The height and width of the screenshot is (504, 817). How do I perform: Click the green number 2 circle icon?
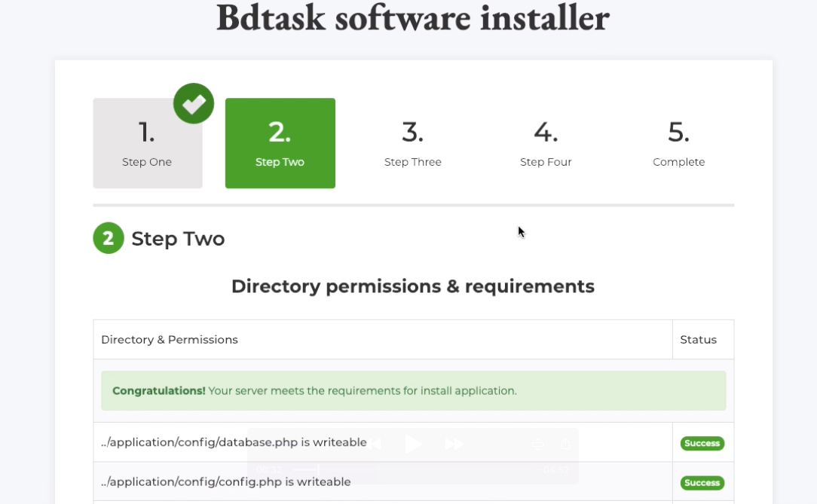109,239
